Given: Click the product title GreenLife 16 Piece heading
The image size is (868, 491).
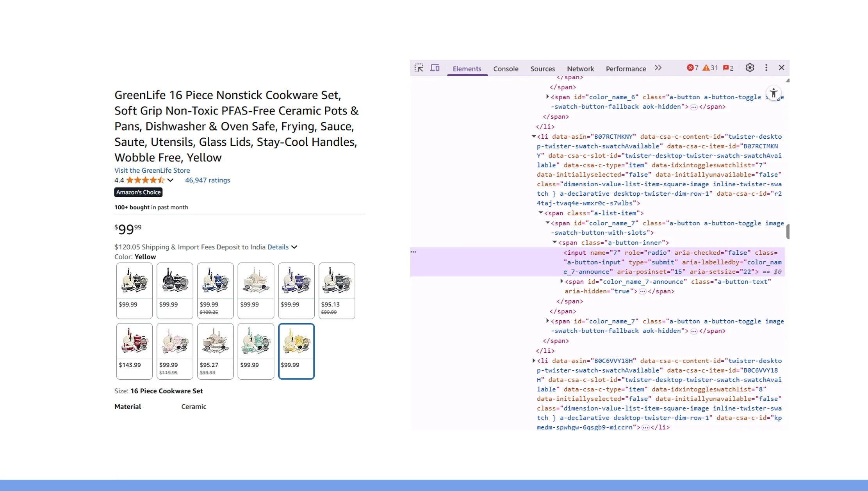Looking at the screenshot, I should click(237, 126).
